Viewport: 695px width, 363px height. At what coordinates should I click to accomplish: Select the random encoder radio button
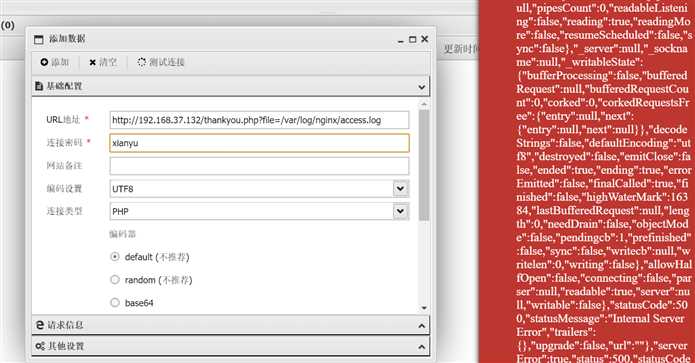click(115, 280)
